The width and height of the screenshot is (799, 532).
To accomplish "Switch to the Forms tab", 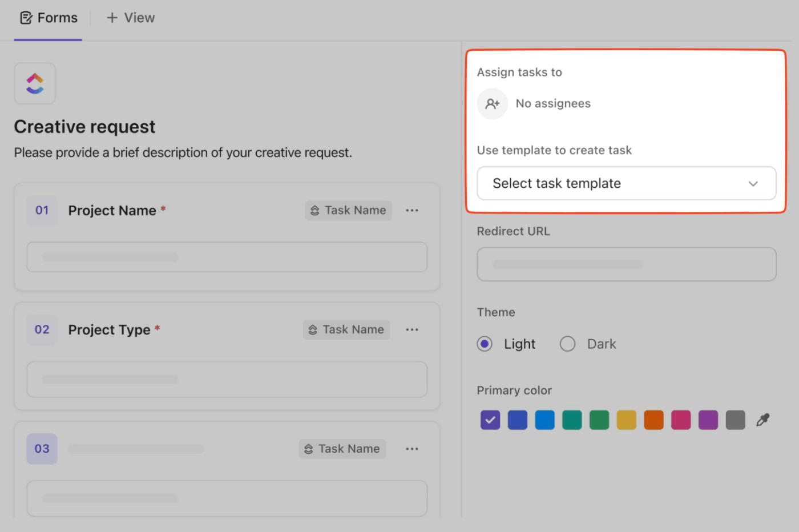I will [x=48, y=18].
